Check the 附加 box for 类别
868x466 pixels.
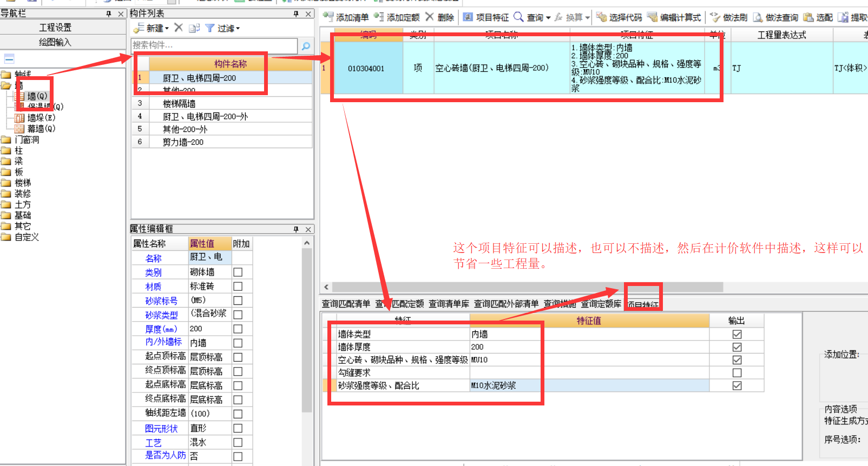pyautogui.click(x=238, y=272)
